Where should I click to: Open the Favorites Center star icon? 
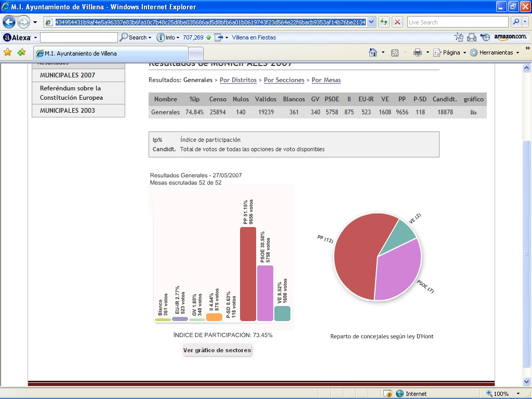[x=8, y=52]
